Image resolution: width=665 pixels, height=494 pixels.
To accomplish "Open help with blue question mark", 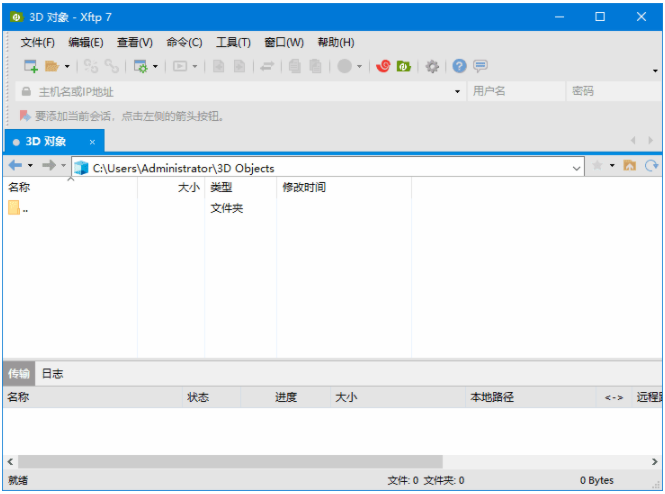I will (x=459, y=66).
